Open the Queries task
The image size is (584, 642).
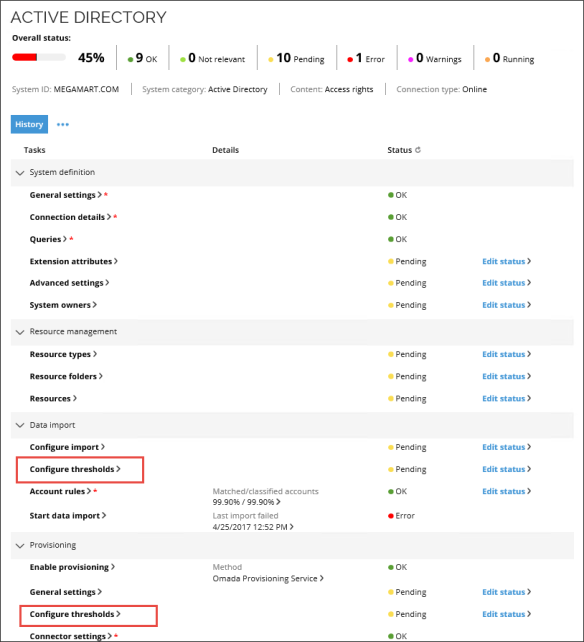pyautogui.click(x=48, y=239)
